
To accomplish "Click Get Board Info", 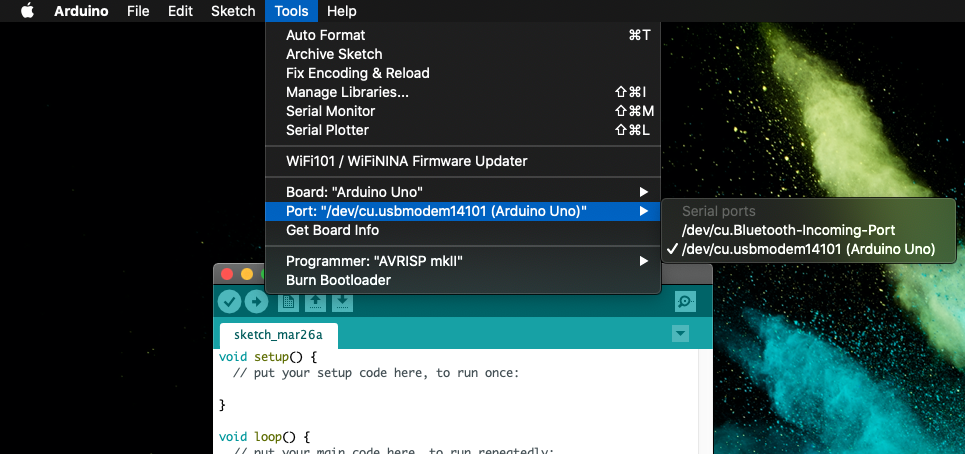I will click(332, 230).
